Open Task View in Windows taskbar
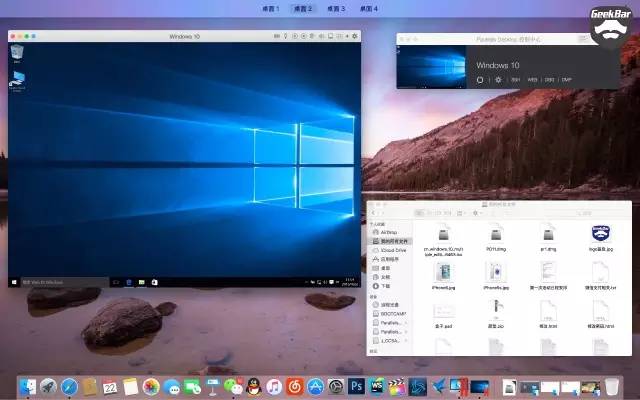Viewport: 640px width, 400px height. pos(116,282)
